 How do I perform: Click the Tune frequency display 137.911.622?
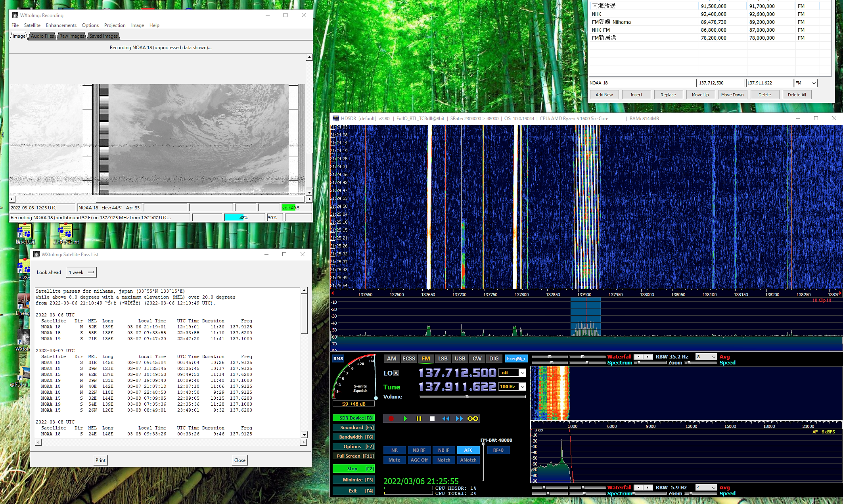pyautogui.click(x=457, y=387)
